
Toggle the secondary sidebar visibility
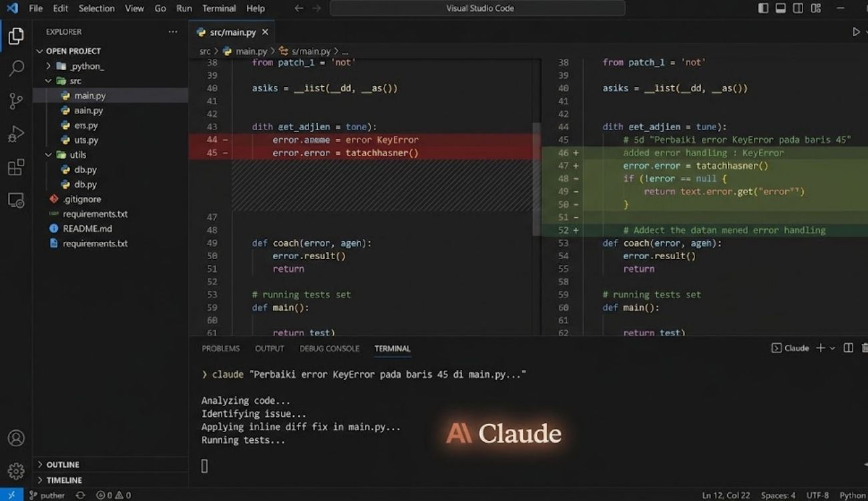pos(798,9)
